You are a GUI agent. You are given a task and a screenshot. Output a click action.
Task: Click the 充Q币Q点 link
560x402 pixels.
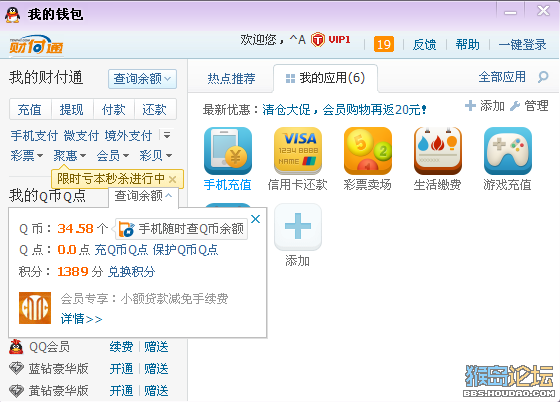(x=121, y=250)
